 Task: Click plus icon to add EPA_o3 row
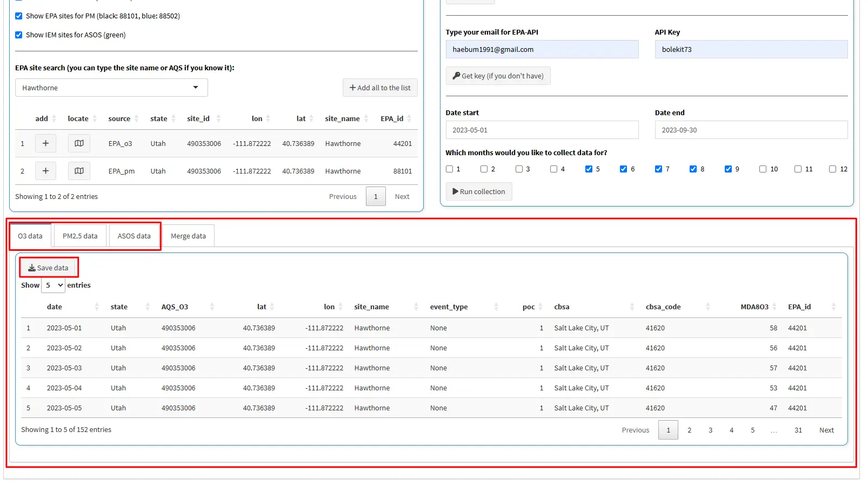click(45, 143)
